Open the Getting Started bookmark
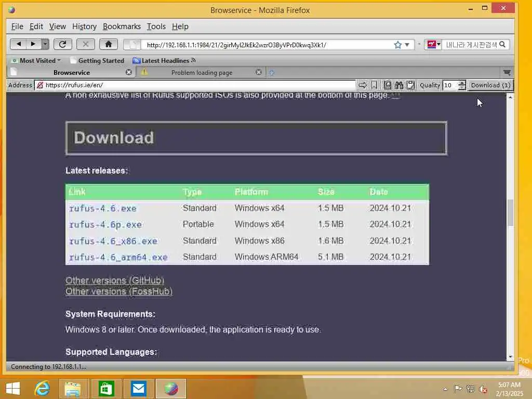Screen dimensions: 532x399 coord(97,60)
